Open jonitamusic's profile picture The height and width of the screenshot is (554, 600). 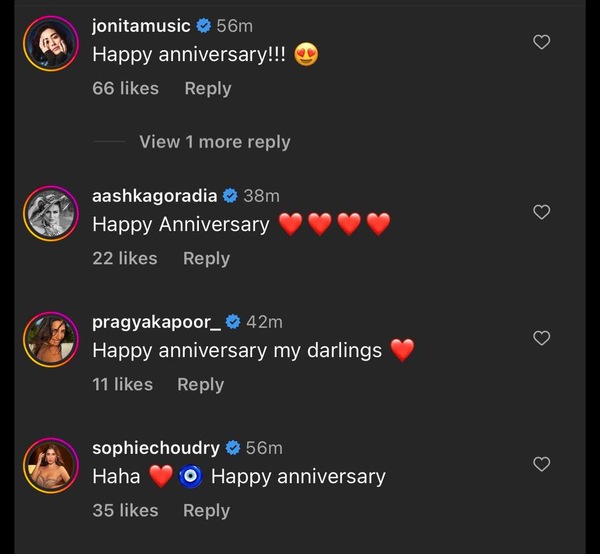[51, 44]
